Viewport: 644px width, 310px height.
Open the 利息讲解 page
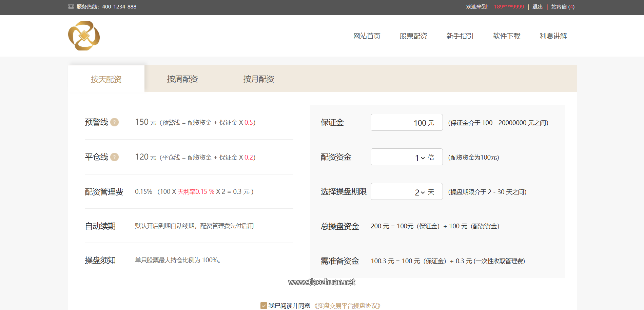pyautogui.click(x=553, y=36)
